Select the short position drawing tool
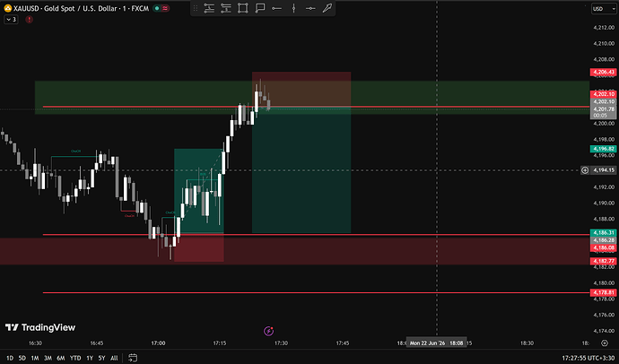Viewport: 619px width, 364px height. coord(226,8)
